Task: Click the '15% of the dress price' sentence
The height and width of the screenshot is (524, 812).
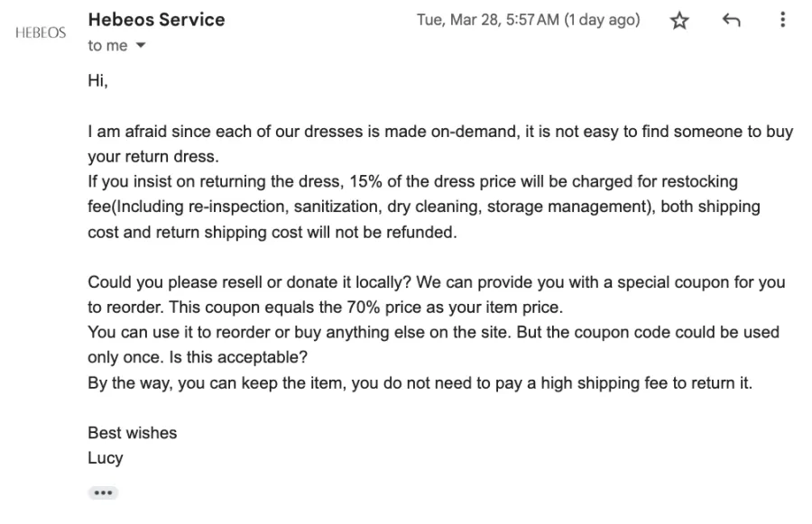Action: tap(412, 182)
